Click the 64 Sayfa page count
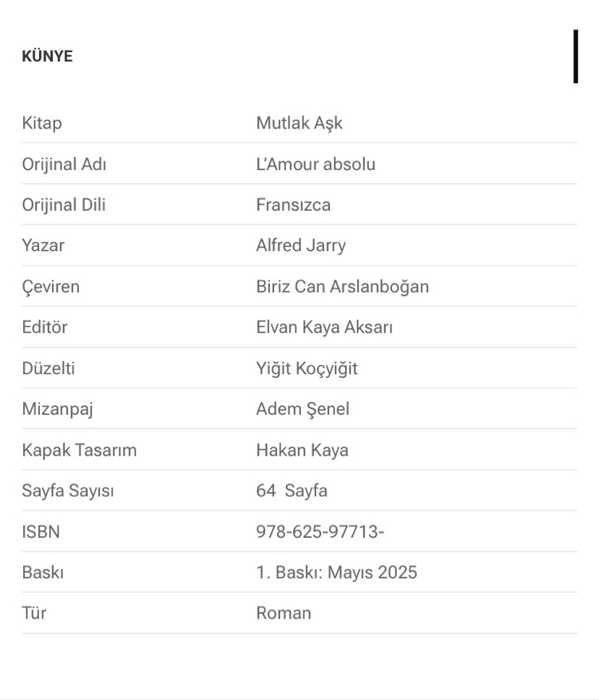Image resolution: width=599 pixels, height=700 pixels. 292,491
